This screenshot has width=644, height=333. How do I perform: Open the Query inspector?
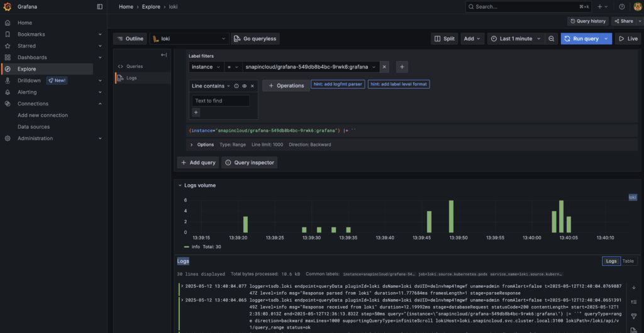click(x=249, y=162)
